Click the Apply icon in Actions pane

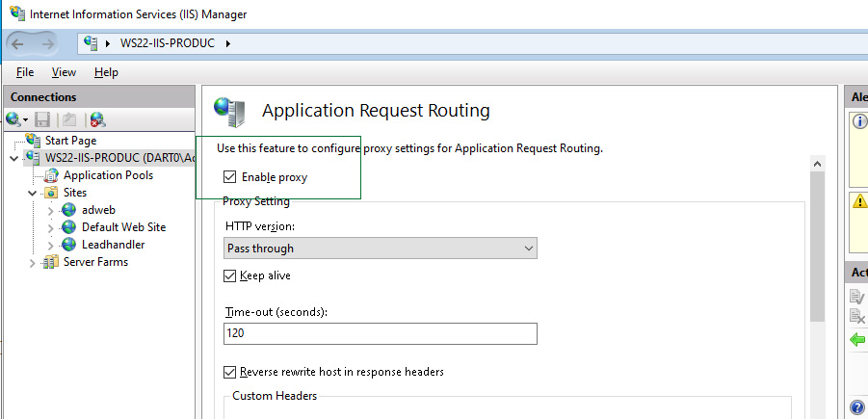point(857,299)
